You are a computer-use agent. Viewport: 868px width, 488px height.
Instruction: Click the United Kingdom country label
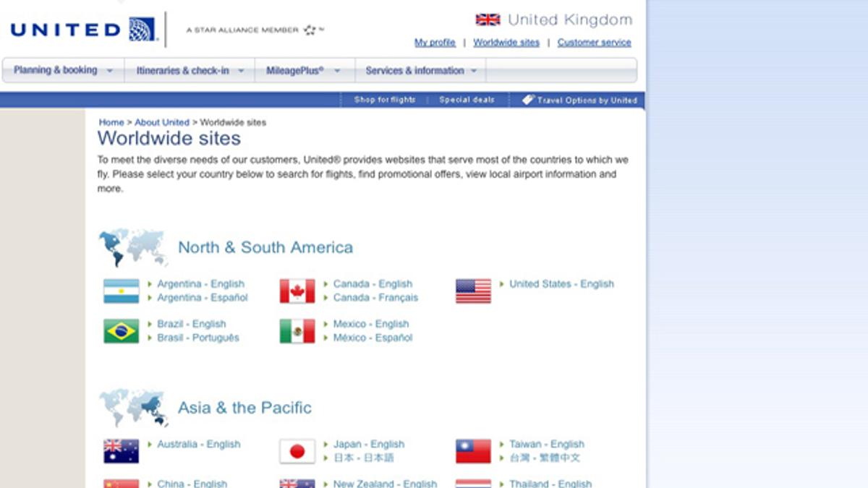[570, 20]
